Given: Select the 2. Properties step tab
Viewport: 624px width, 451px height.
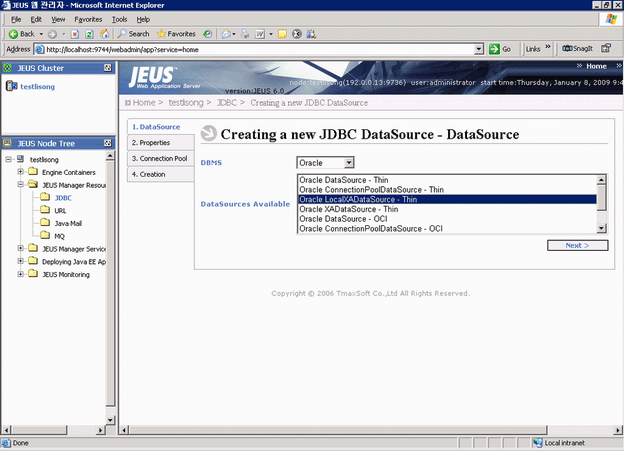Looking at the screenshot, I should click(160, 143).
